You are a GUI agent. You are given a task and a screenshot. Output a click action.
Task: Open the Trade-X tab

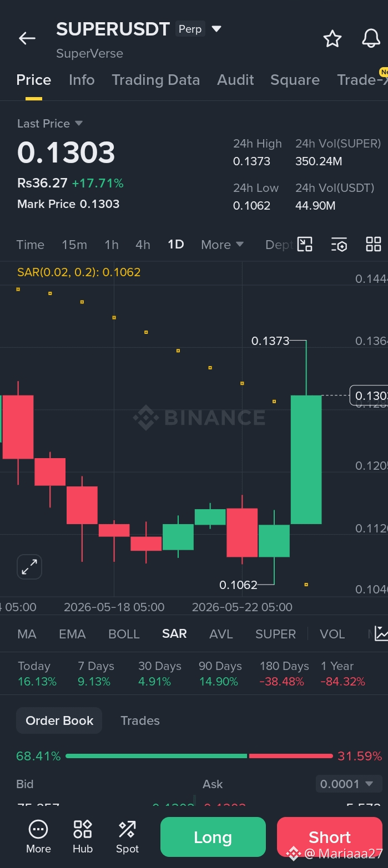(x=362, y=80)
